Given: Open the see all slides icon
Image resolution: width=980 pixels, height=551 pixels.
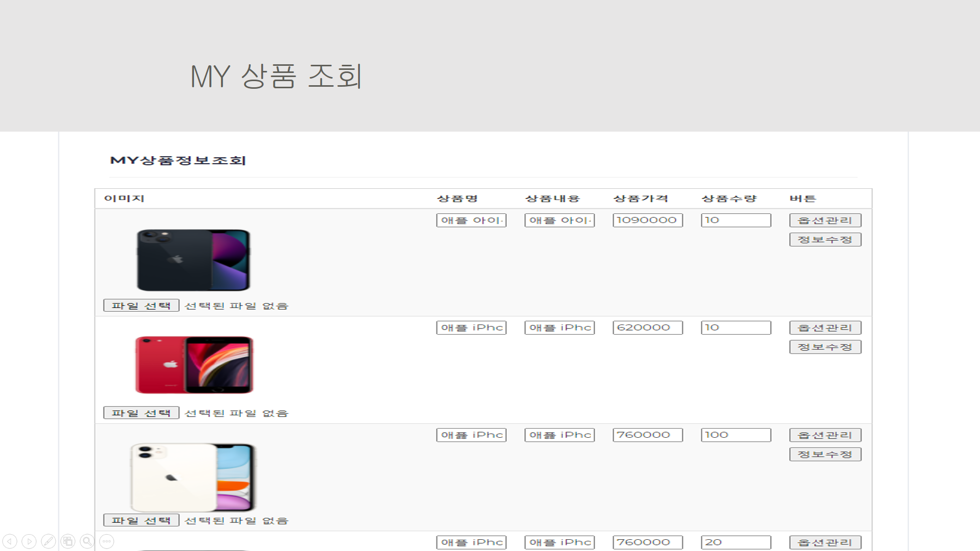Looking at the screenshot, I should tap(68, 541).
